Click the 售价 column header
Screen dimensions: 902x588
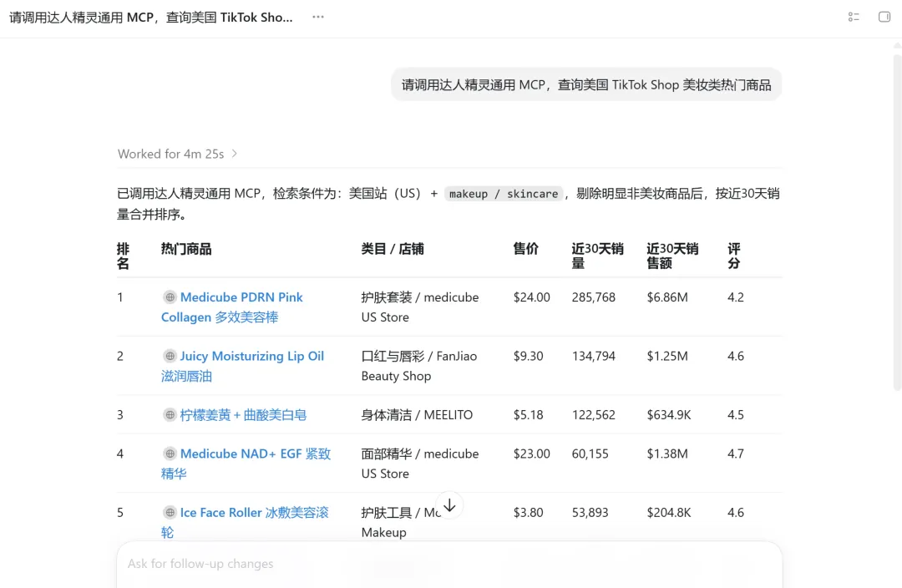(526, 249)
